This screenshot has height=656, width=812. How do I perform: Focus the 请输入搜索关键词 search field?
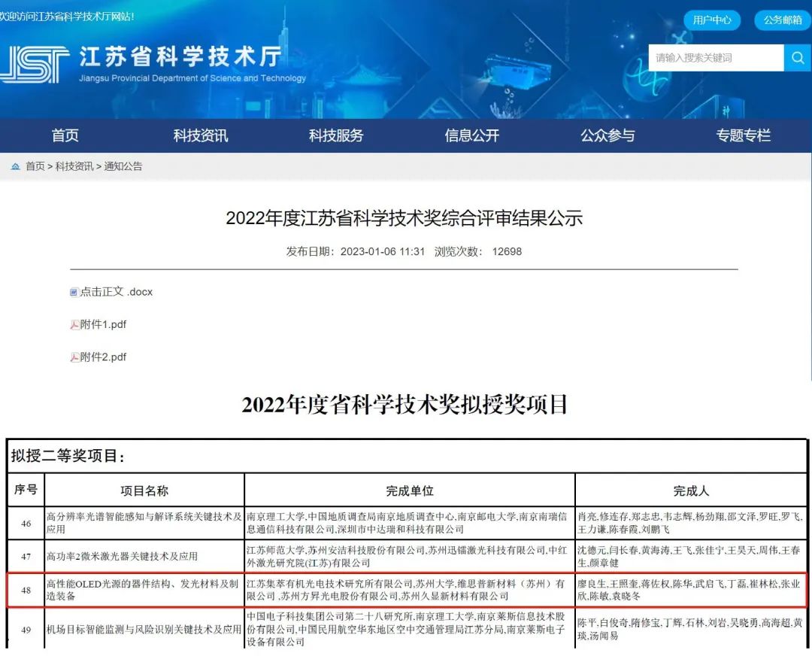coord(717,57)
